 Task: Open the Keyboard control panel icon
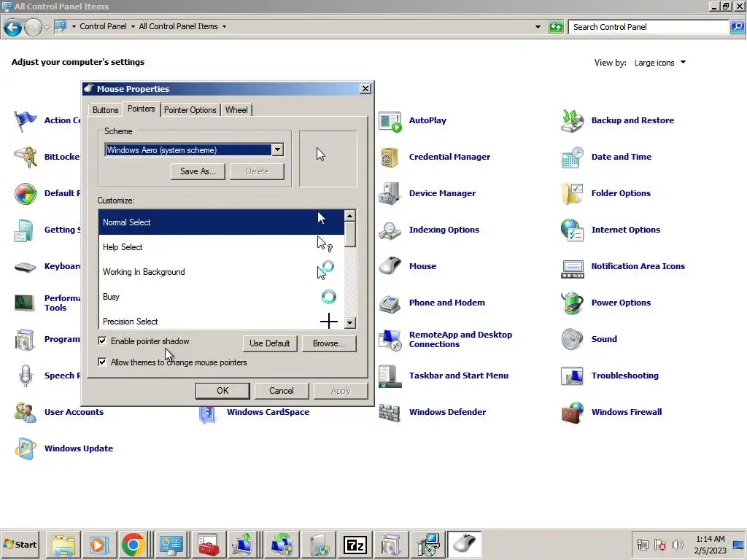tap(26, 266)
